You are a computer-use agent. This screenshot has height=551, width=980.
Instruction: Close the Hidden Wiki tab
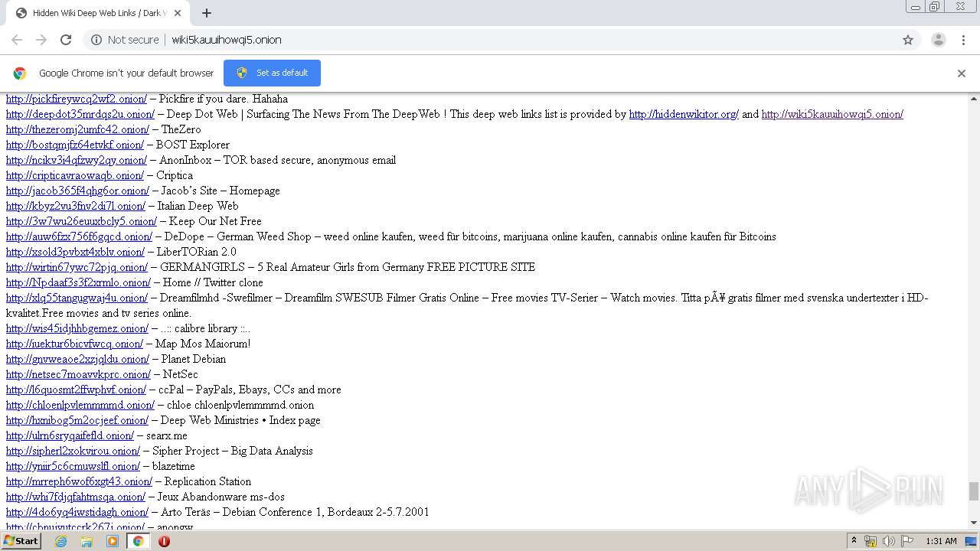coord(178,13)
